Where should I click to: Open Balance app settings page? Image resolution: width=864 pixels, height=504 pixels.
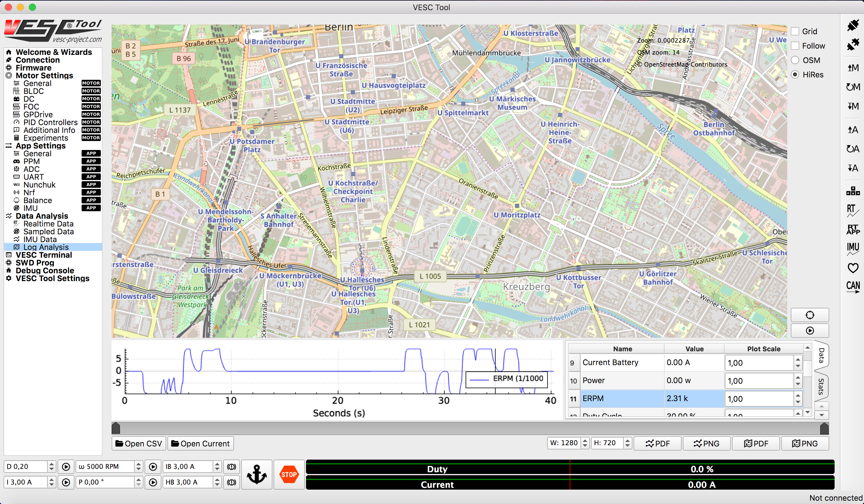click(x=38, y=201)
